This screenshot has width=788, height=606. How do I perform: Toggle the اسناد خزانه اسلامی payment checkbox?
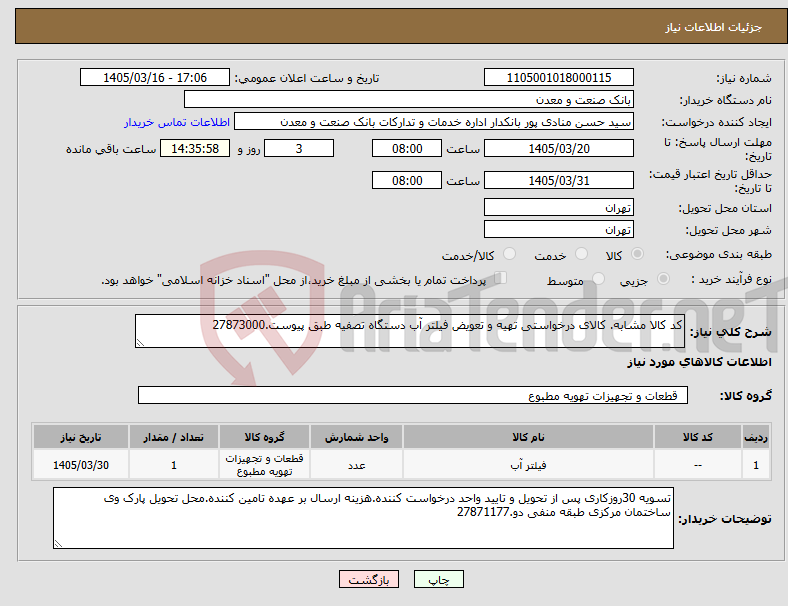(x=500, y=278)
